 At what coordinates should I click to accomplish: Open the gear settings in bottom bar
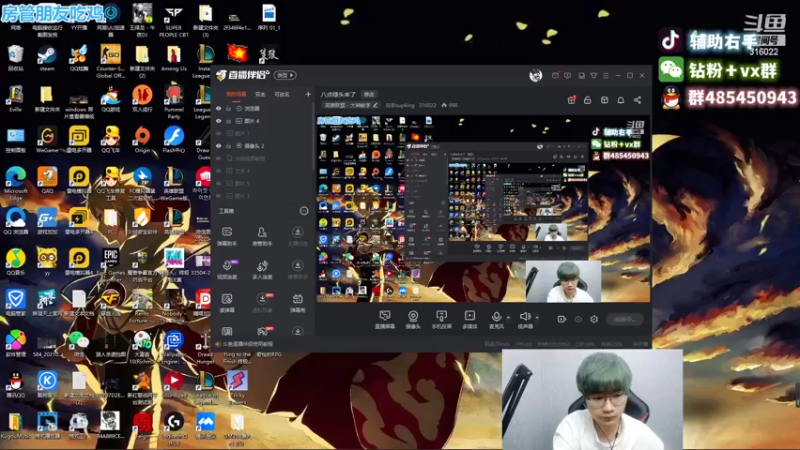pos(594,319)
